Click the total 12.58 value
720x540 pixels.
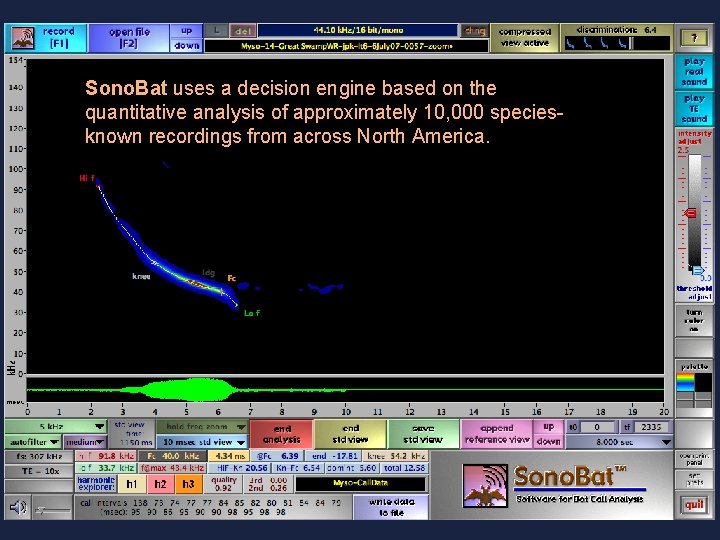point(404,468)
